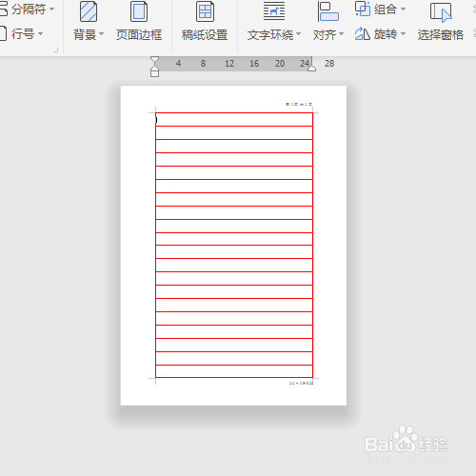Click the 稿纸设置 manuscript paper icon
This screenshot has height=476, width=476.
pyautogui.click(x=205, y=11)
